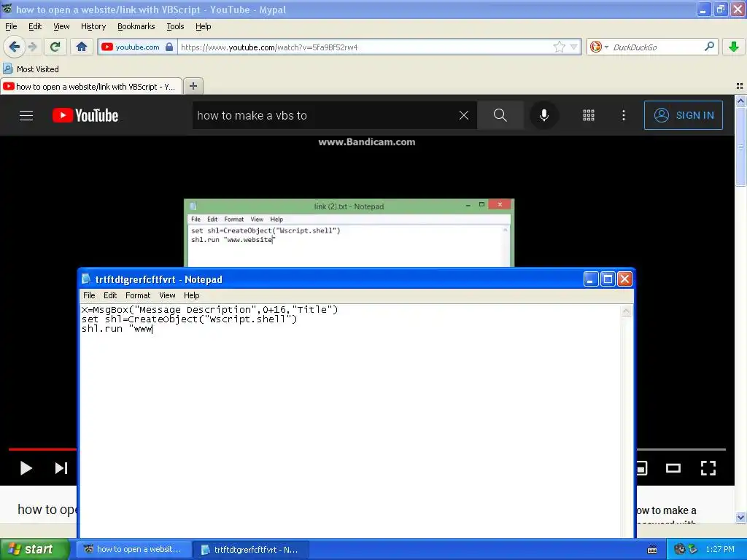Screen dimensions: 747x560
Task: Switch to theater mode icon
Action: click(x=673, y=468)
